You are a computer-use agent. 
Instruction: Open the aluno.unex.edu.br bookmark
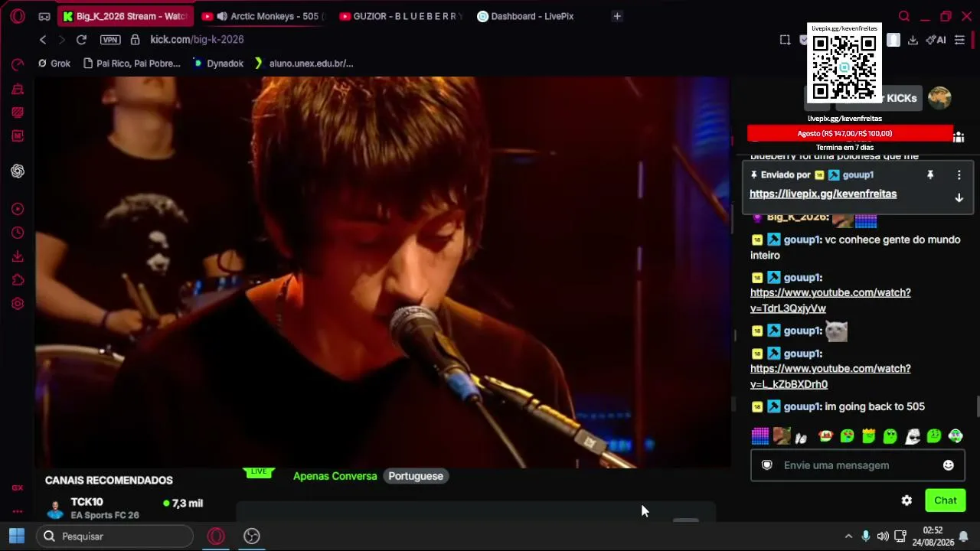pyautogui.click(x=304, y=64)
